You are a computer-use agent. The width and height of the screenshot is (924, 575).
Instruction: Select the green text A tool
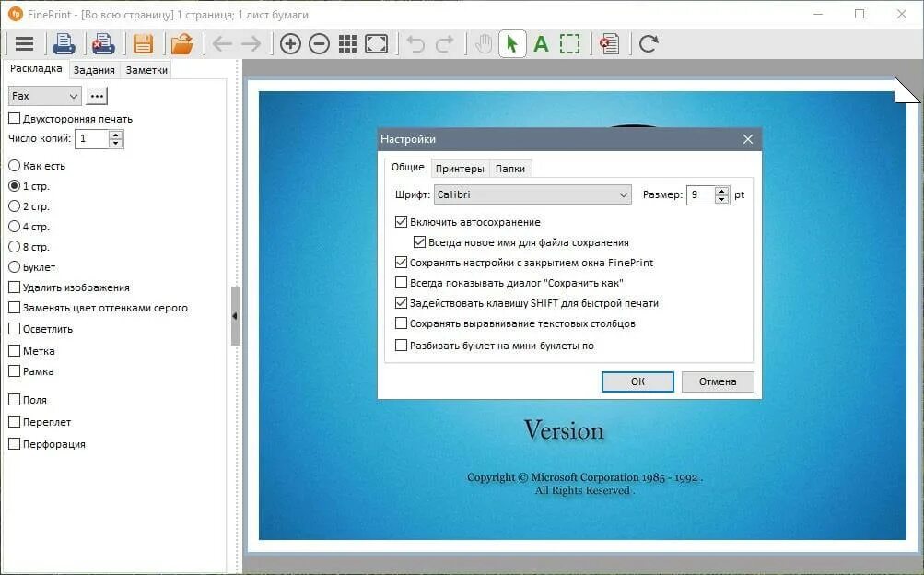(x=541, y=43)
